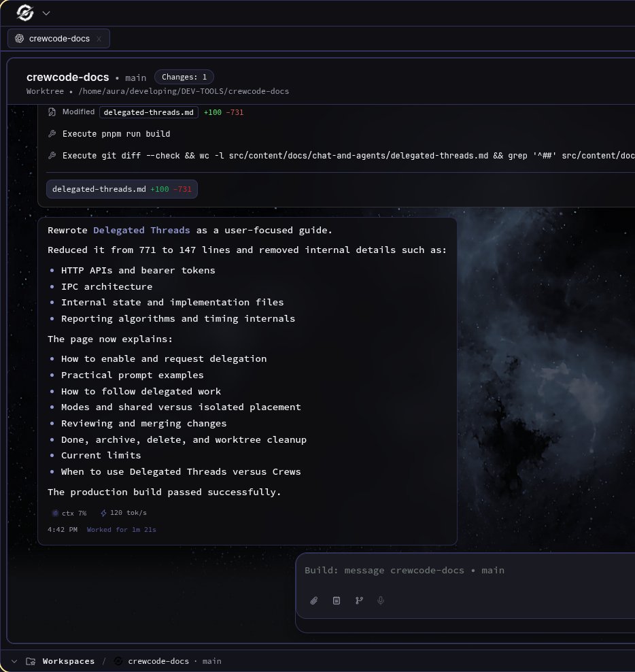Click the crewcode-docs icon in the bottom breadcrumb
635x672 pixels.
coord(118,661)
